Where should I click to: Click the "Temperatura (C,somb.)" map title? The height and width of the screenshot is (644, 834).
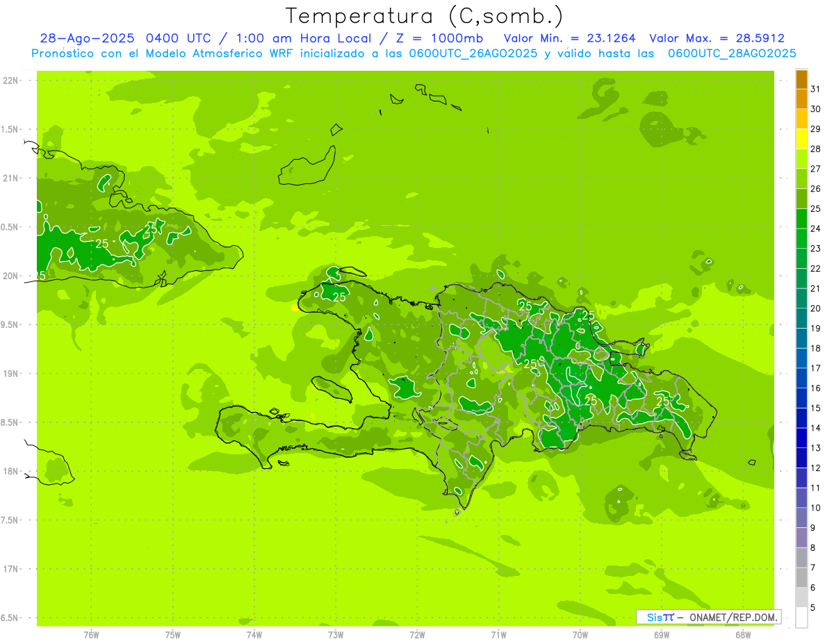(424, 16)
